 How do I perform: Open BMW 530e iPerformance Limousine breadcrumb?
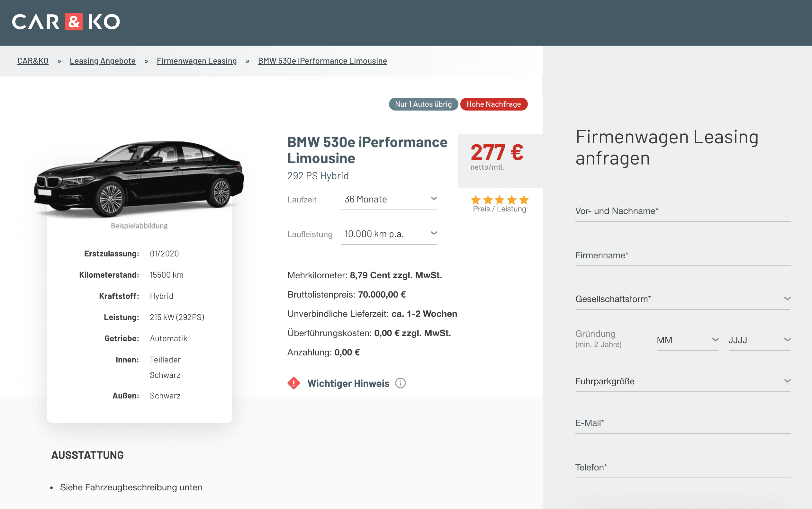point(322,61)
